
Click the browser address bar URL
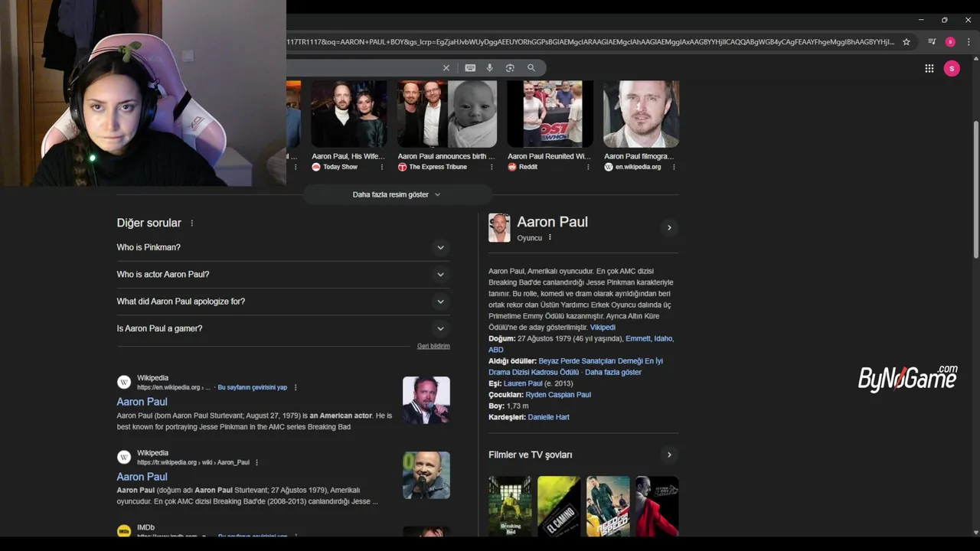[x=590, y=42]
